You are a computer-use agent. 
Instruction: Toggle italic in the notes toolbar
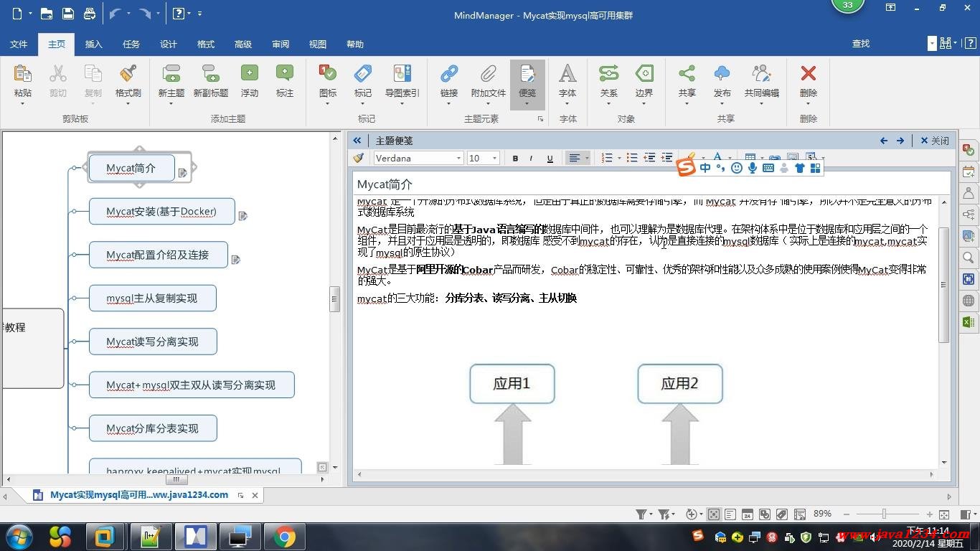[532, 159]
